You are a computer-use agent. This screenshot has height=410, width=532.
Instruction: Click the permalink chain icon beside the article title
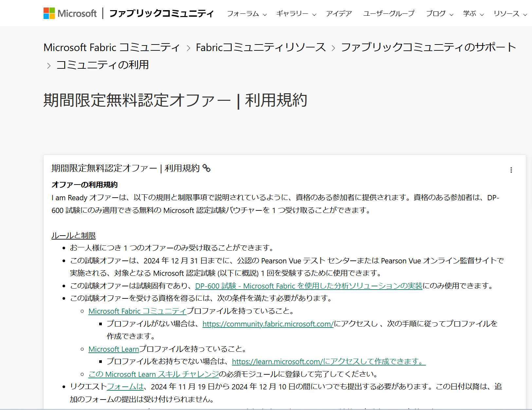click(x=207, y=168)
